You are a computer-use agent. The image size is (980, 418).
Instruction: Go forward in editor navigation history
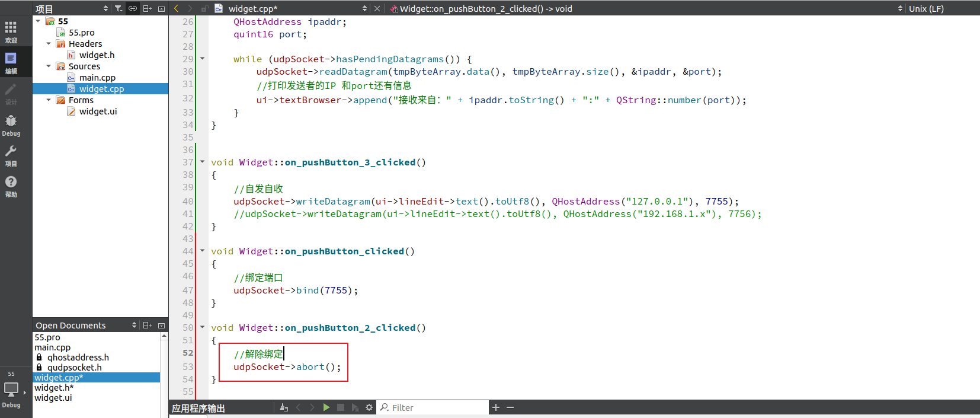(x=190, y=8)
